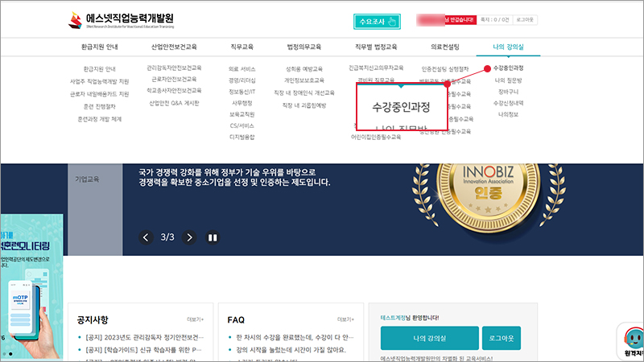
Task: Select 어린이집인증필수교육 submenu item
Action: [376, 137]
